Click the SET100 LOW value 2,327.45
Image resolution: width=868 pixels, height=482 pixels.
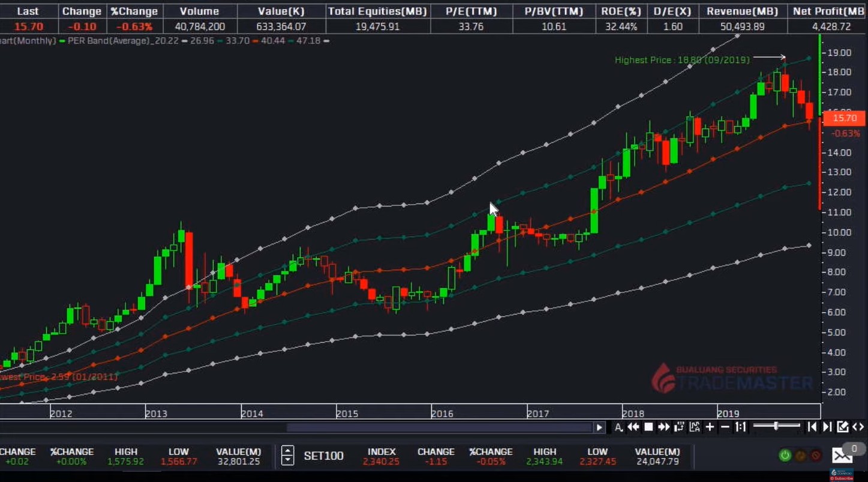[597, 462]
